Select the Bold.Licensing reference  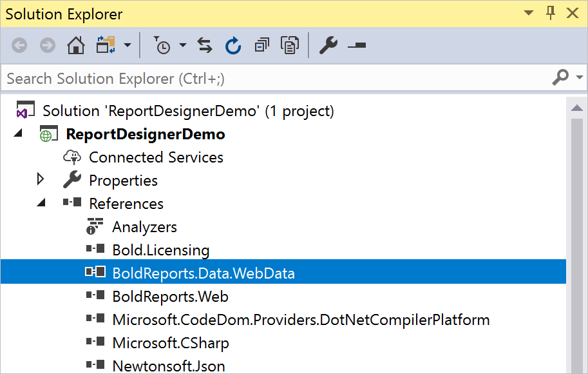[161, 250]
